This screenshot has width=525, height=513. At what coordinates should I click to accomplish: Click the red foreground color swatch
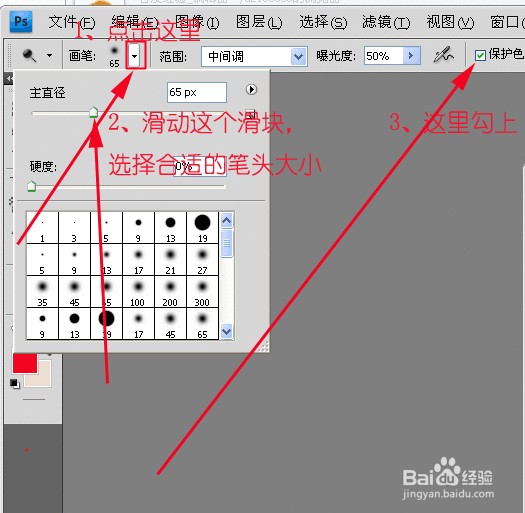(x=25, y=363)
